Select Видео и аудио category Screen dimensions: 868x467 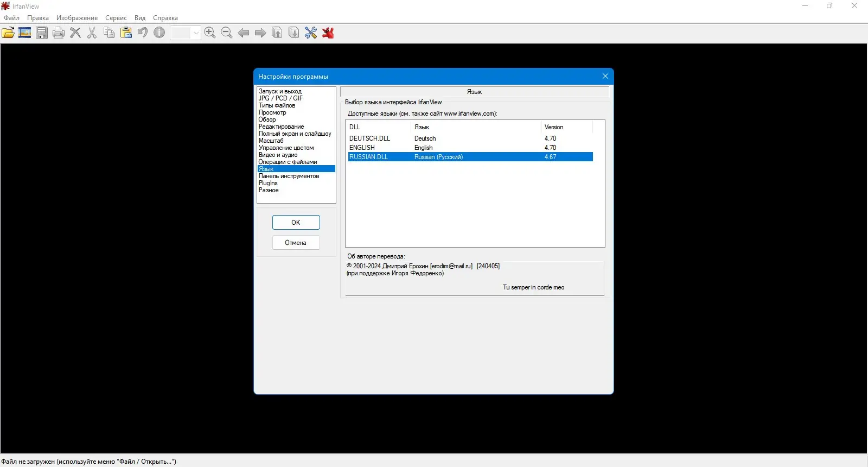pyautogui.click(x=296, y=155)
